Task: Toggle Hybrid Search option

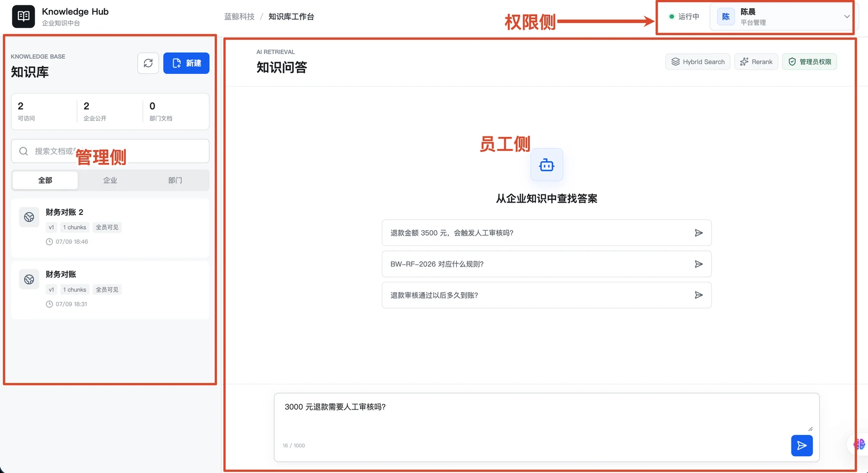Action: click(x=698, y=62)
